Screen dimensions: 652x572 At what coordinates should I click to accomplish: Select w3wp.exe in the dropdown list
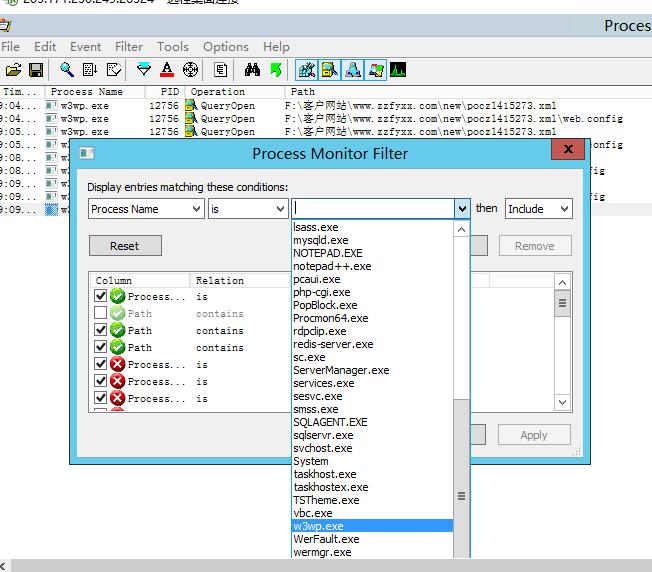click(x=373, y=526)
